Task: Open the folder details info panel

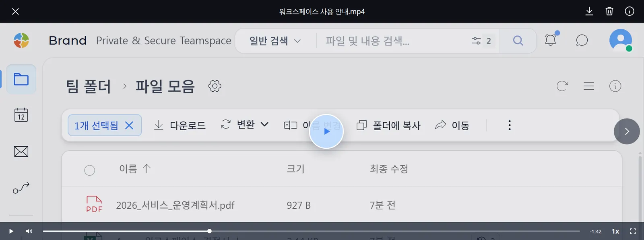Action: tap(615, 86)
